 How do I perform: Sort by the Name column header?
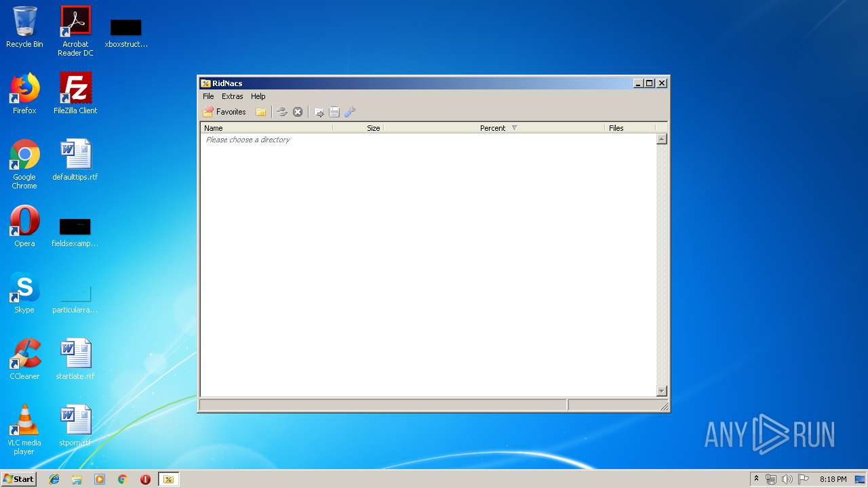pyautogui.click(x=267, y=128)
